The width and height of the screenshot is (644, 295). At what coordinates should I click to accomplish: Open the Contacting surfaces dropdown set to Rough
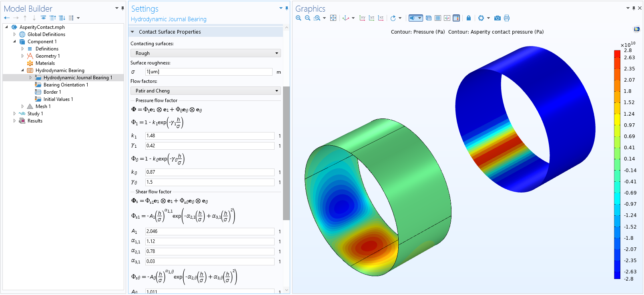[205, 53]
